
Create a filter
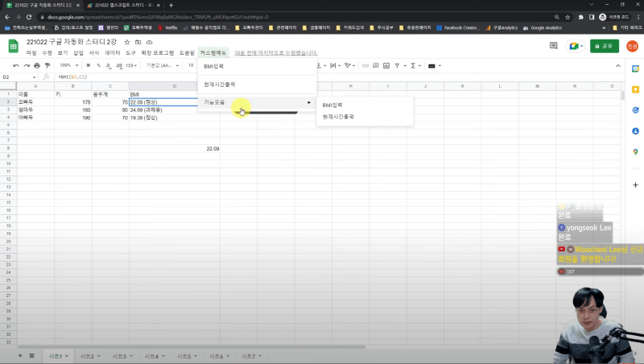(397, 66)
